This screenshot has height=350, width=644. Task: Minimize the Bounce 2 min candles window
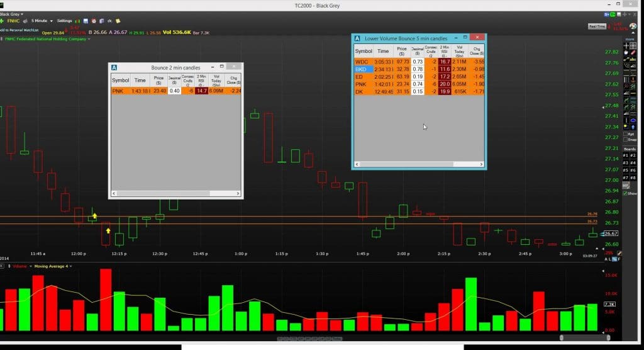point(213,67)
